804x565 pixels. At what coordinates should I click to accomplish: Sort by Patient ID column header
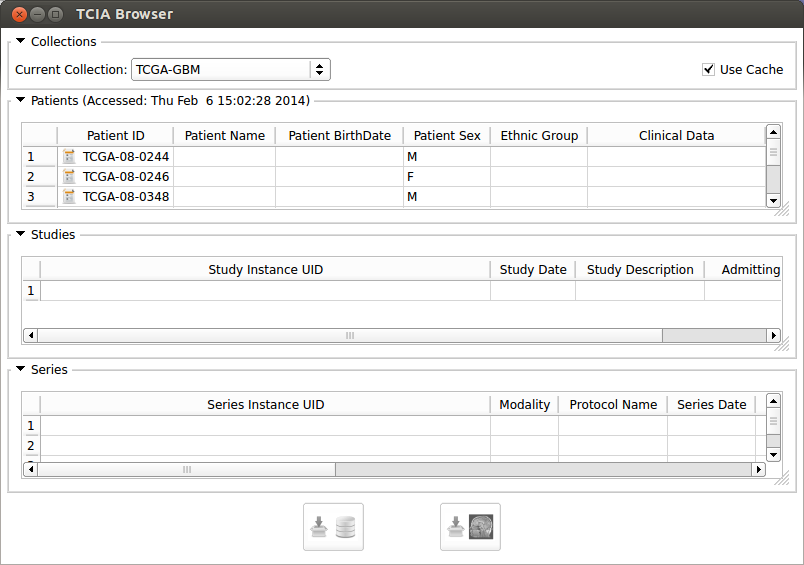click(x=115, y=136)
